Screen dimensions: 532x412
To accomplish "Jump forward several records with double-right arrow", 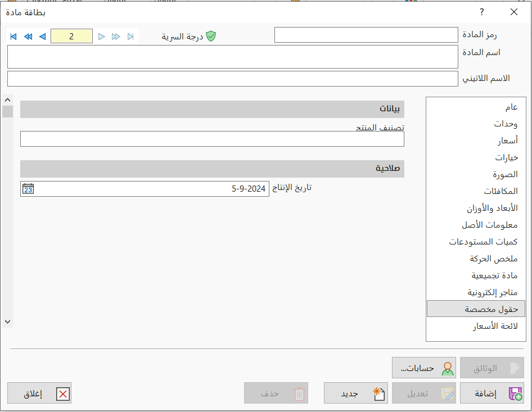I will point(116,37).
